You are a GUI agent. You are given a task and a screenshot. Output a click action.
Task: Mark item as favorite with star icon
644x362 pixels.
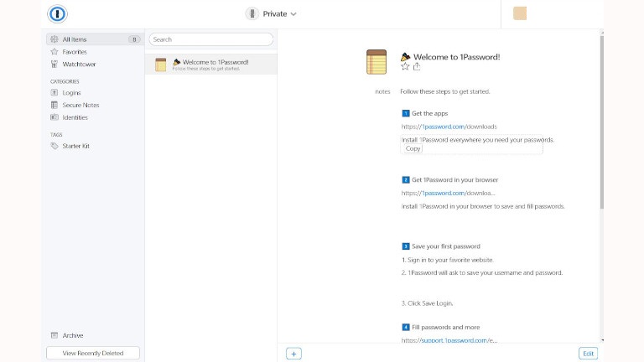coord(405,66)
